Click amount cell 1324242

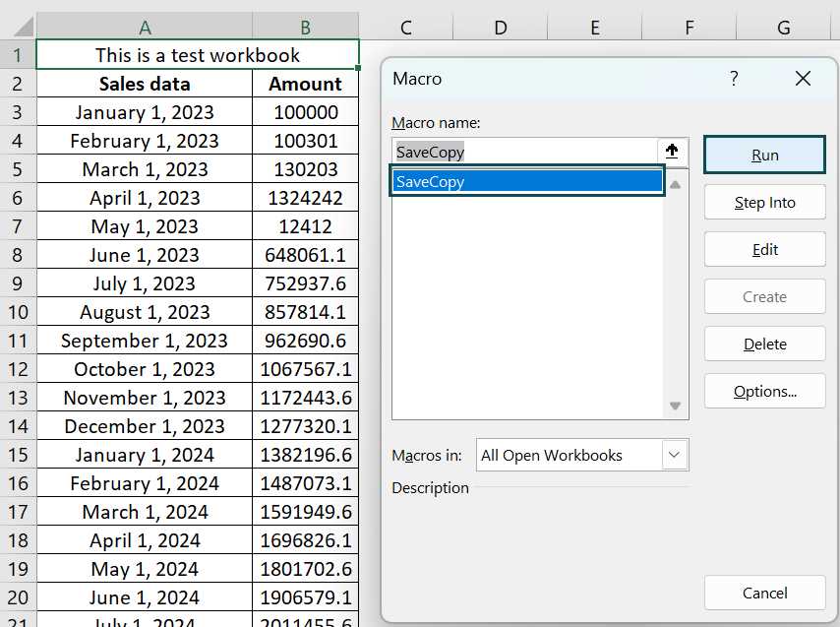coord(305,198)
